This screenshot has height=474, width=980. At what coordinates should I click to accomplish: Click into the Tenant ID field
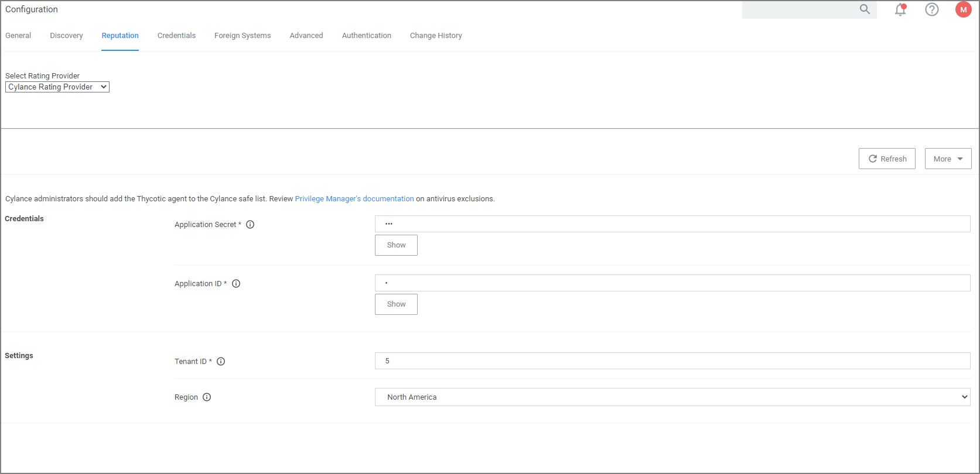click(x=672, y=361)
